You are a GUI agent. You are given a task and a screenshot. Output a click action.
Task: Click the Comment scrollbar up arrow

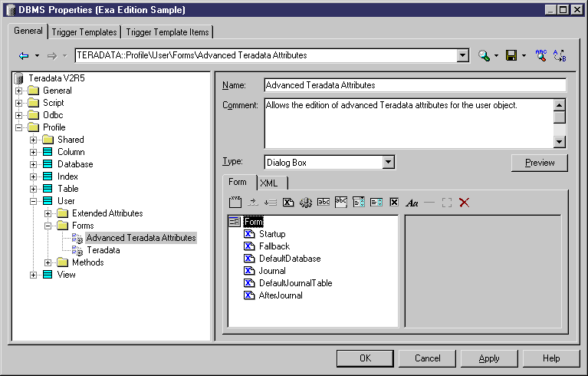tap(559, 105)
